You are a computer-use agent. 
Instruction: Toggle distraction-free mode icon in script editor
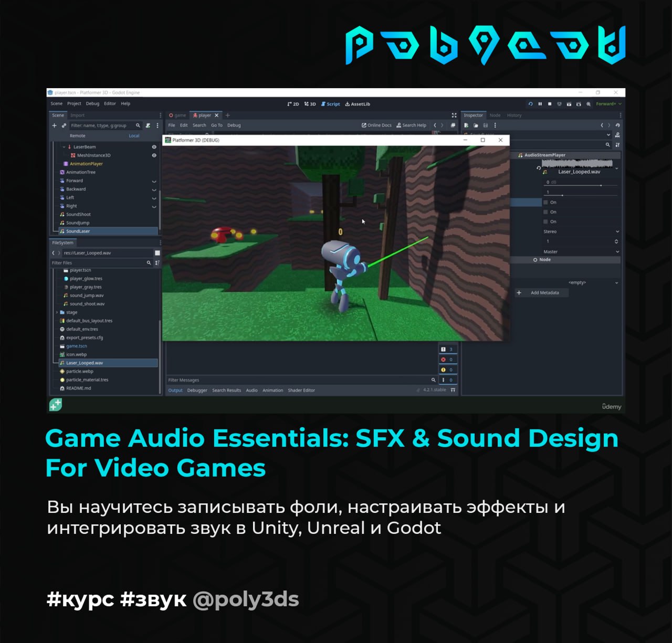[454, 115]
